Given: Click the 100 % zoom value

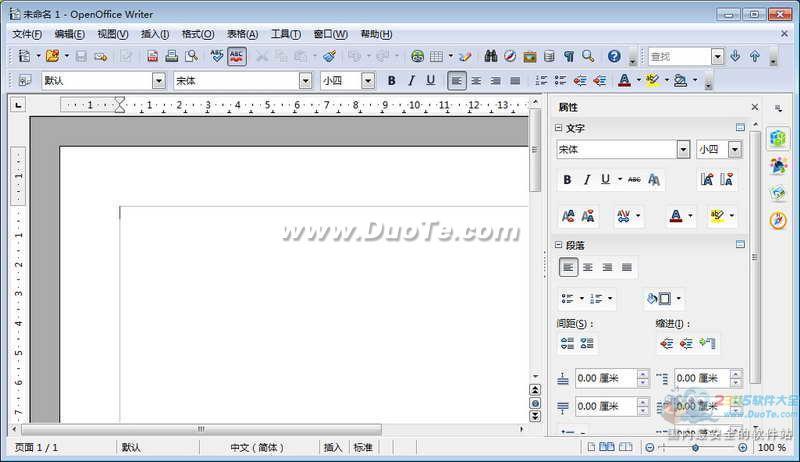Looking at the screenshot, I should (x=772, y=447).
